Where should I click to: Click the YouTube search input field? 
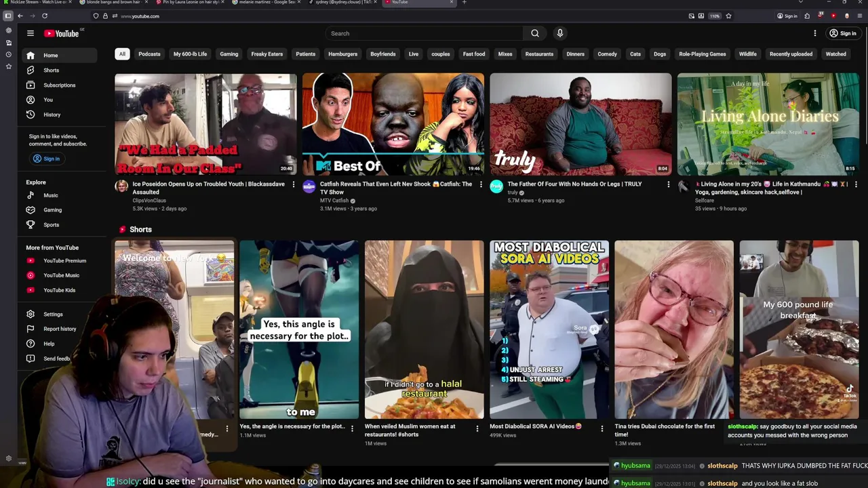click(424, 33)
